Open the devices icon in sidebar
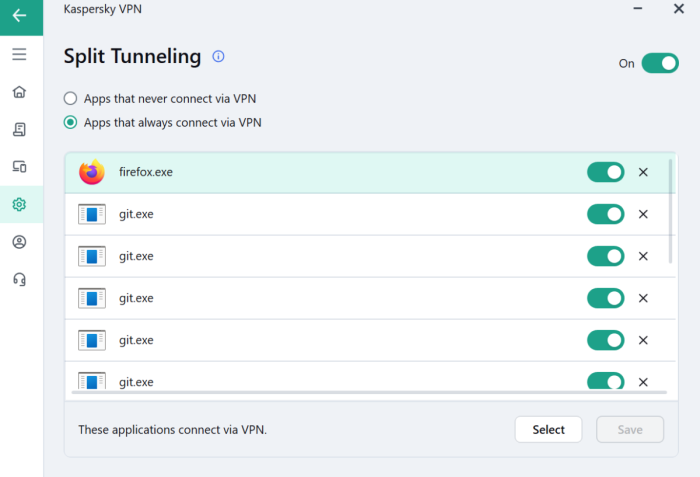 click(x=19, y=167)
